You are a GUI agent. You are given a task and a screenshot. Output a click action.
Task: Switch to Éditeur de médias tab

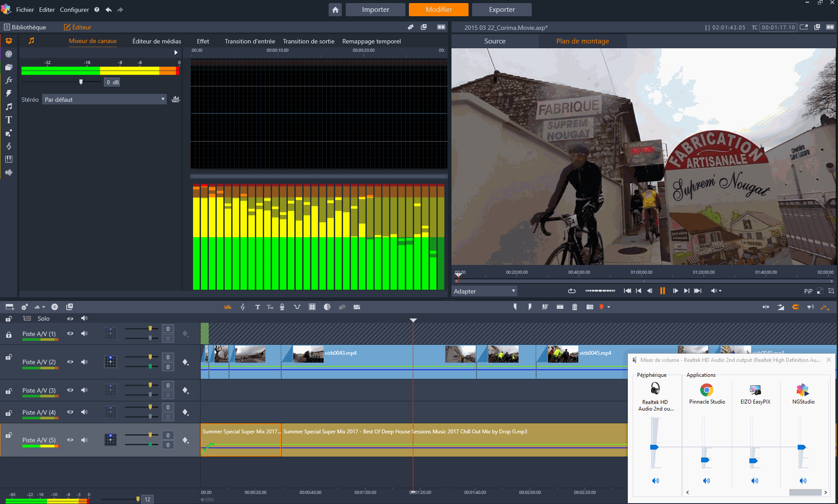157,41
